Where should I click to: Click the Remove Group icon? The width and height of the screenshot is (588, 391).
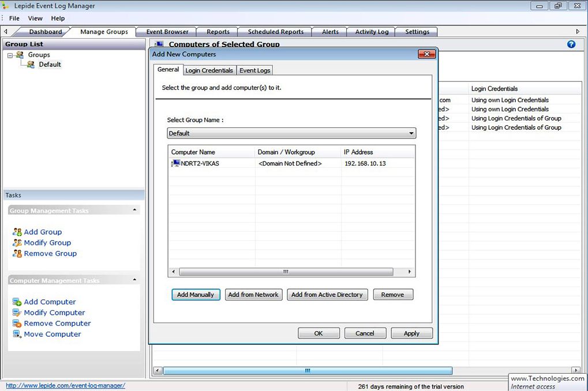[17, 254]
